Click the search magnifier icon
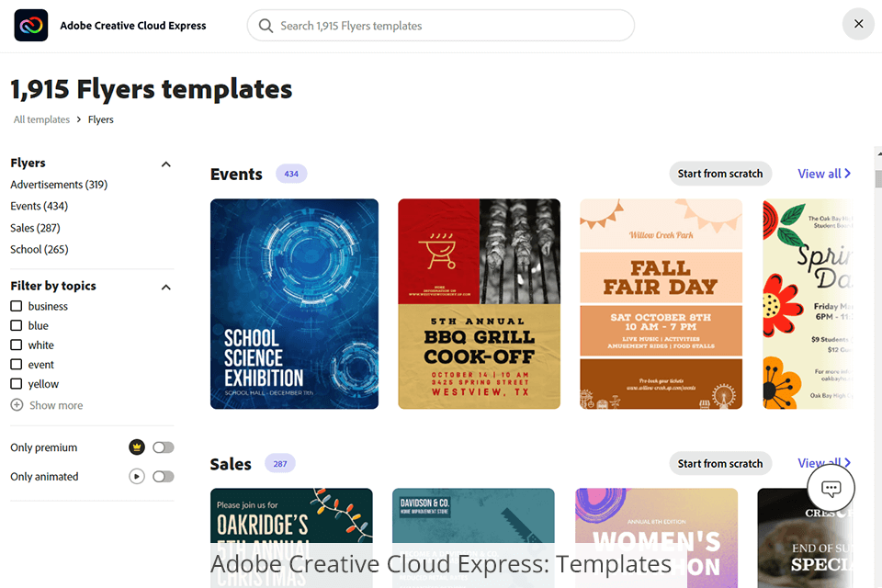Image resolution: width=882 pixels, height=588 pixels. (266, 26)
